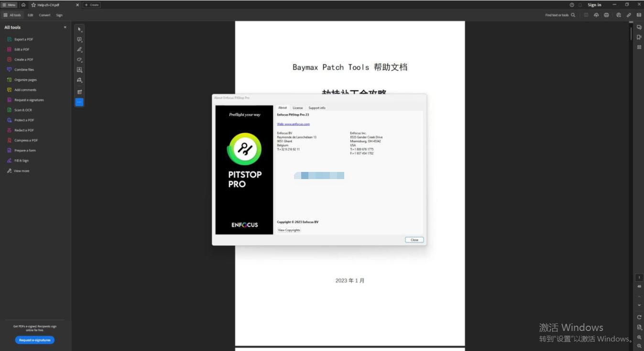Click the Create new button
Screen dimensions: 644x351
click(x=92, y=5)
